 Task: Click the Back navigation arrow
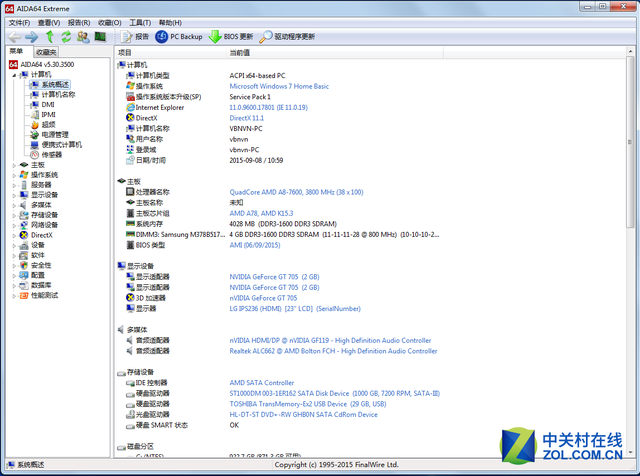tap(15, 37)
